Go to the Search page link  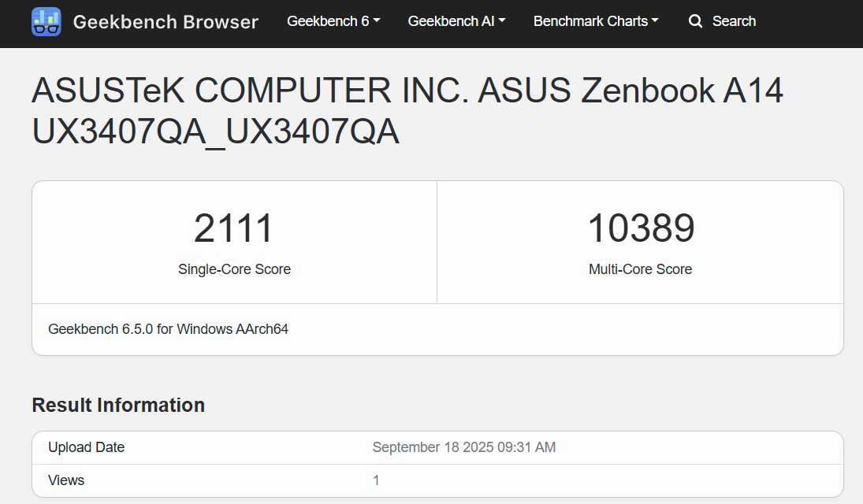click(x=733, y=21)
